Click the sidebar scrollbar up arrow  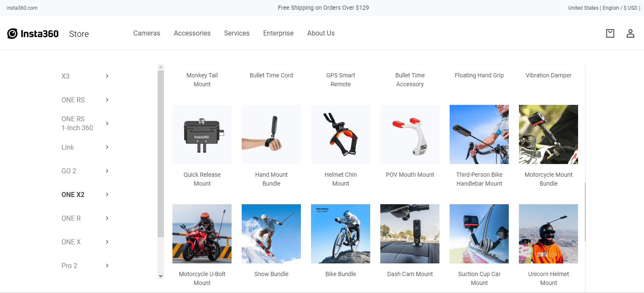[161, 67]
